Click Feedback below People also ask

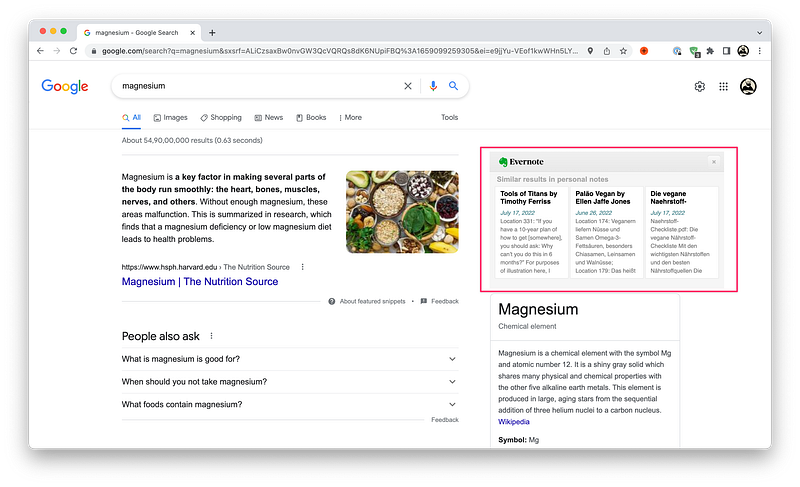pos(445,420)
